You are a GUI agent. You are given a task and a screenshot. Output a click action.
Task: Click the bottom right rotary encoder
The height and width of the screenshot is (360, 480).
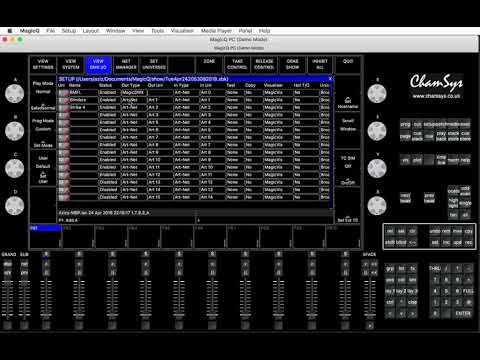coord(377,205)
